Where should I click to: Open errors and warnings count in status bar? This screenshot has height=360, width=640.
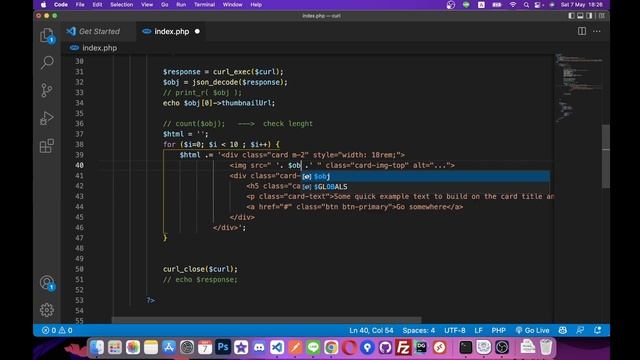pyautogui.click(x=57, y=330)
